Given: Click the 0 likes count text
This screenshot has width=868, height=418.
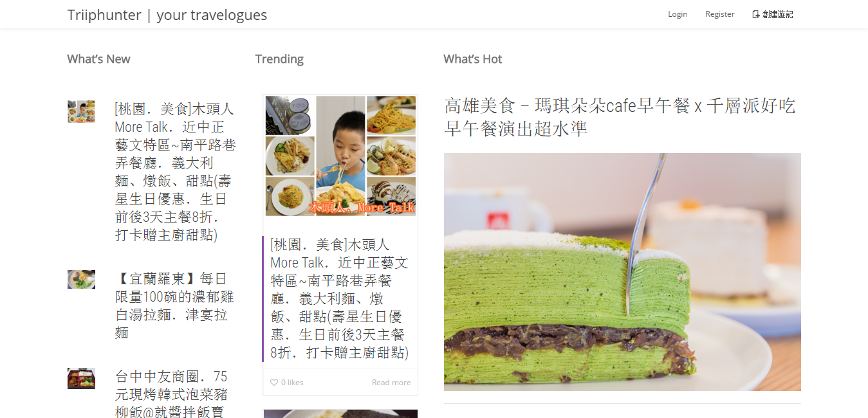Looking at the screenshot, I should [x=292, y=383].
